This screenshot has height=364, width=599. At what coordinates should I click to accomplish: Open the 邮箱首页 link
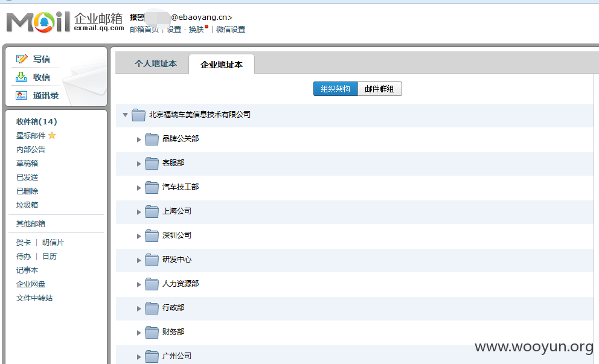tap(144, 30)
